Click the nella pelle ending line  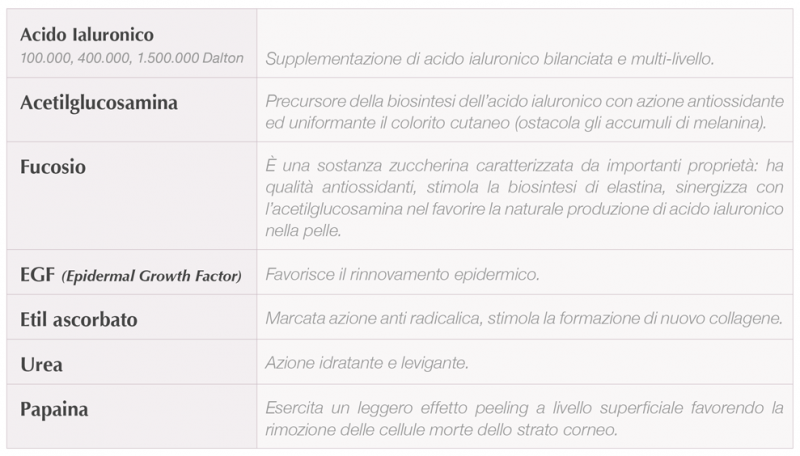(303, 231)
